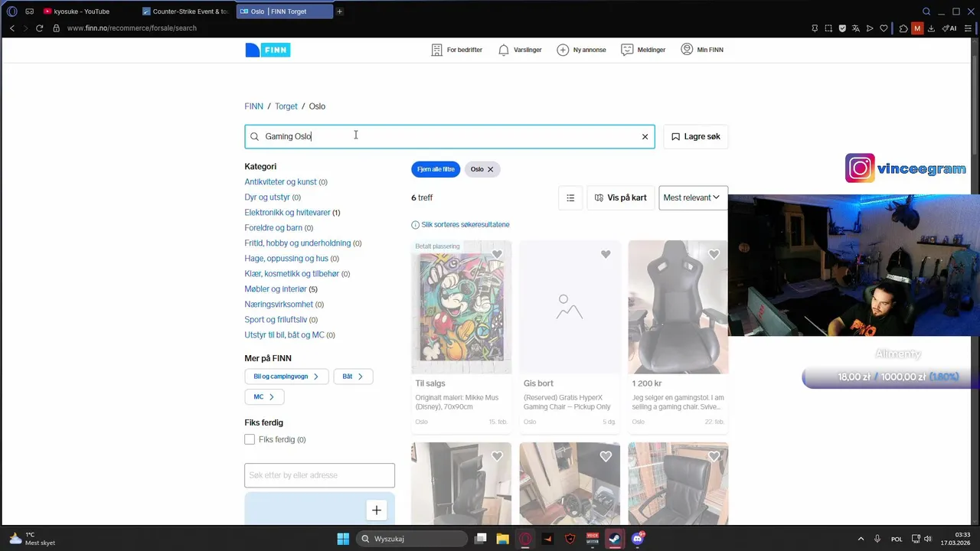980x551 pixels.
Task: Open the 1 200 kr gaming chair thumbnail
Action: coord(678,307)
